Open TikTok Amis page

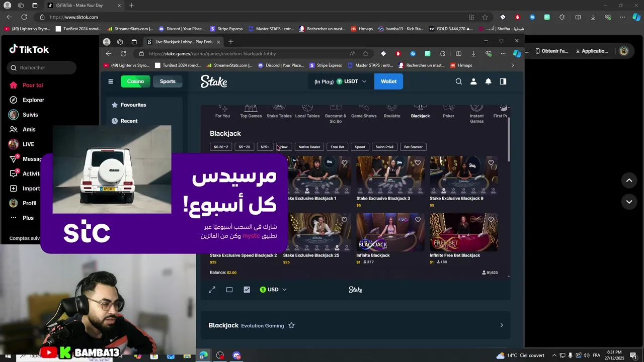tap(23, 130)
